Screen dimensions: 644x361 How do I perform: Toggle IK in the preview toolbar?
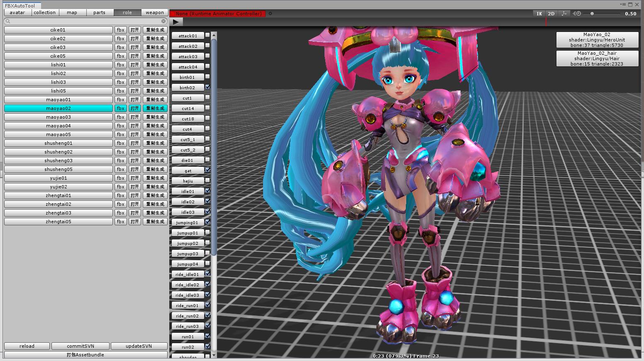click(539, 14)
